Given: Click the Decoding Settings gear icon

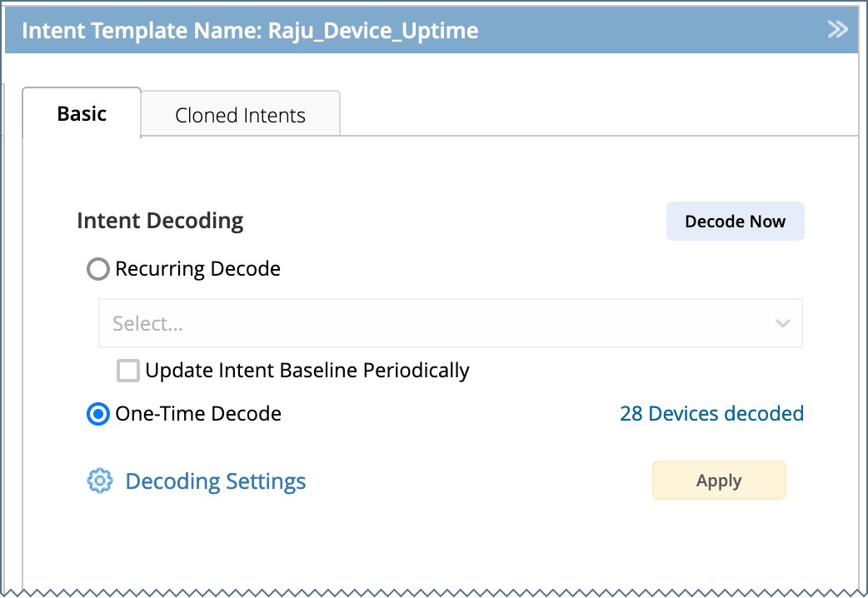Looking at the screenshot, I should [99, 481].
